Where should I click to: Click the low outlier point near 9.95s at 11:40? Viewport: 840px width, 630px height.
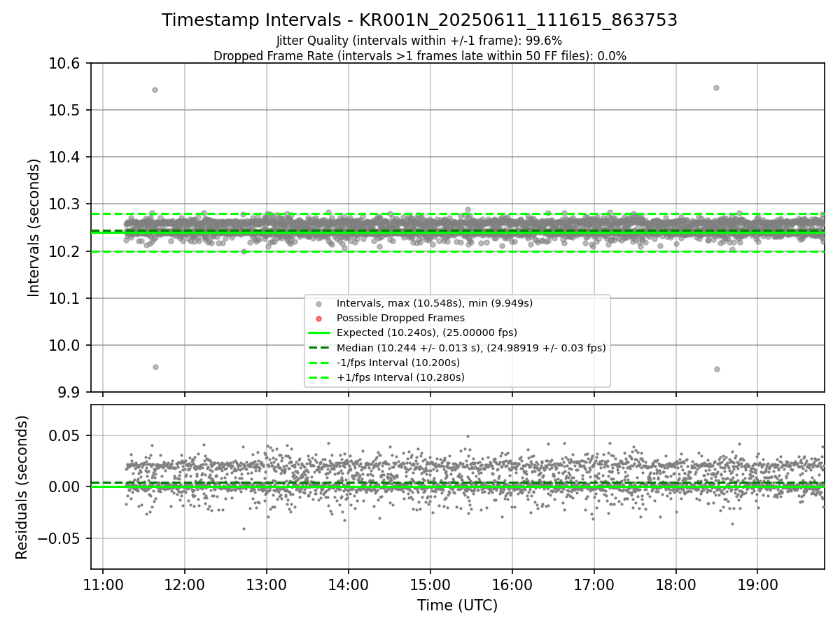click(x=155, y=367)
